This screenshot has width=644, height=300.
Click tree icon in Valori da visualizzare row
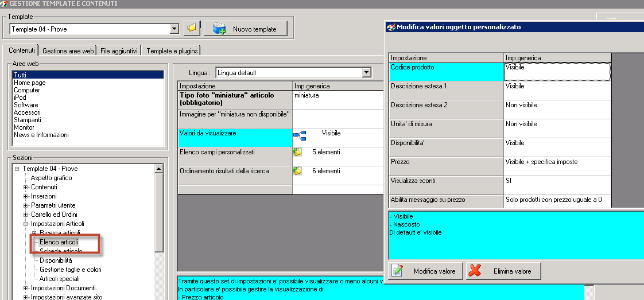pyautogui.click(x=300, y=135)
